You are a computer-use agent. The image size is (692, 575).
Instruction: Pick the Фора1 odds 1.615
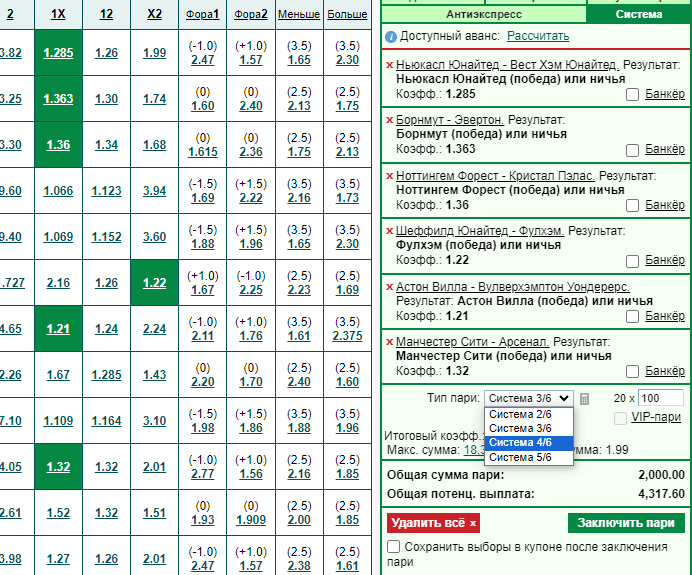[x=203, y=152]
